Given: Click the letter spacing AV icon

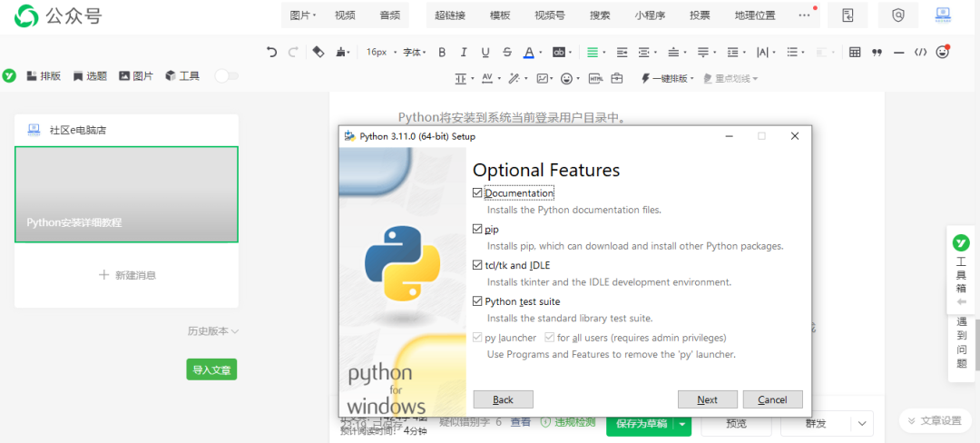Looking at the screenshot, I should (487, 78).
